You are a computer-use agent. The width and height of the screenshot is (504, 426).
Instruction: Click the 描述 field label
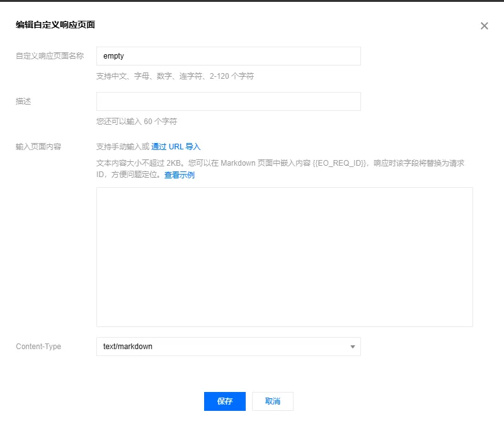pos(23,101)
